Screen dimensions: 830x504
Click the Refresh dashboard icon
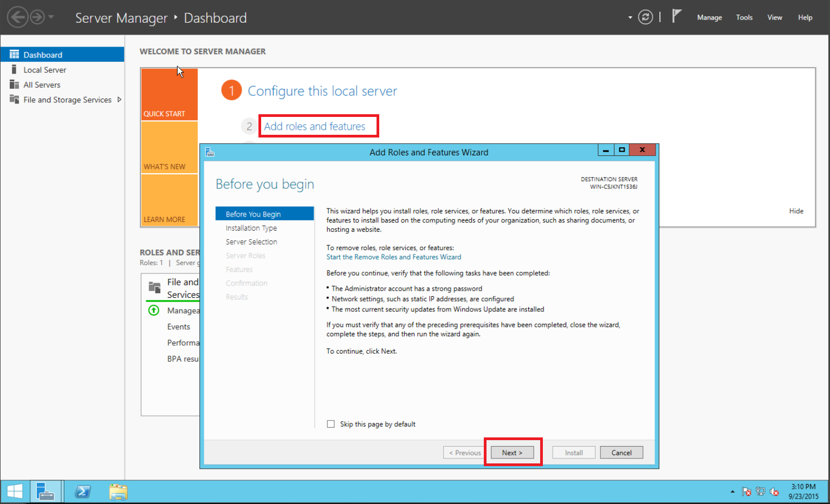pos(645,17)
